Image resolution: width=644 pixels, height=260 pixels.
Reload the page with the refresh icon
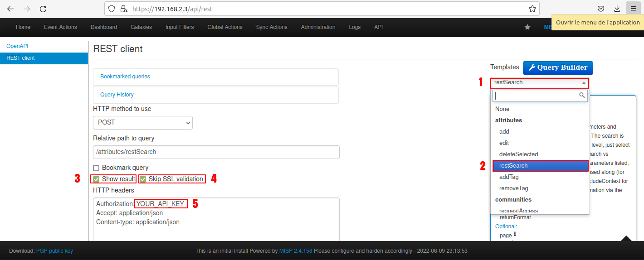tap(43, 9)
